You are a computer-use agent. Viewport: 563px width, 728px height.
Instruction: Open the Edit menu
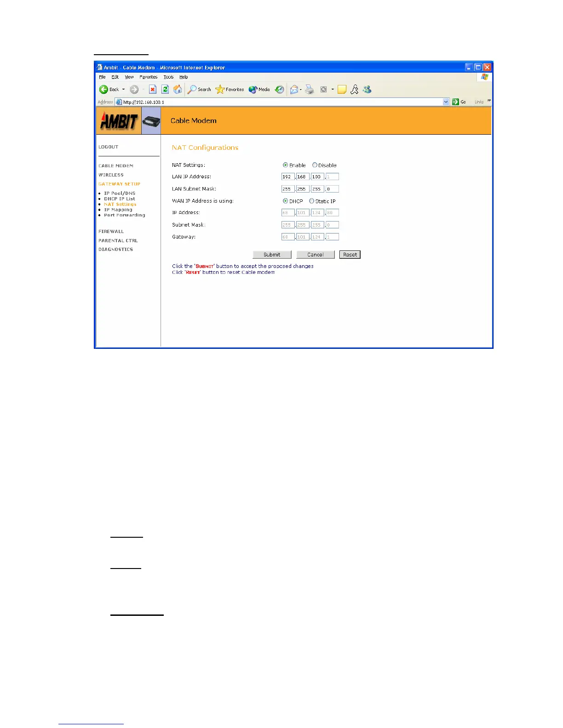click(115, 77)
